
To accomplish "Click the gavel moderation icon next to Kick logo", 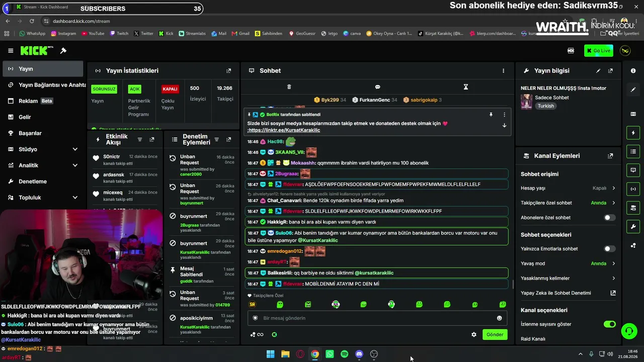I will [63, 51].
